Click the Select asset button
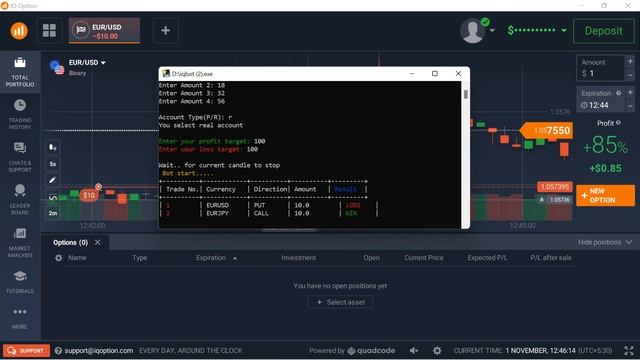This screenshot has height=360, width=640. 340,302
